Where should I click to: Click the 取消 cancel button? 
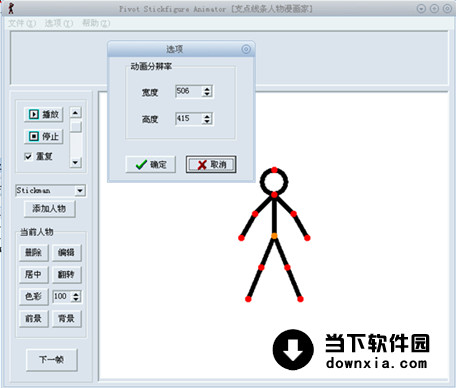coord(211,164)
